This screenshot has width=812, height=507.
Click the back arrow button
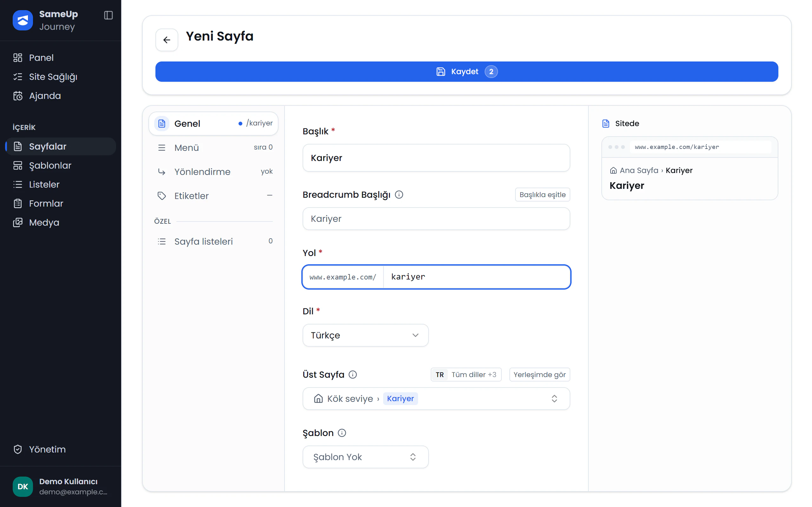click(167, 40)
